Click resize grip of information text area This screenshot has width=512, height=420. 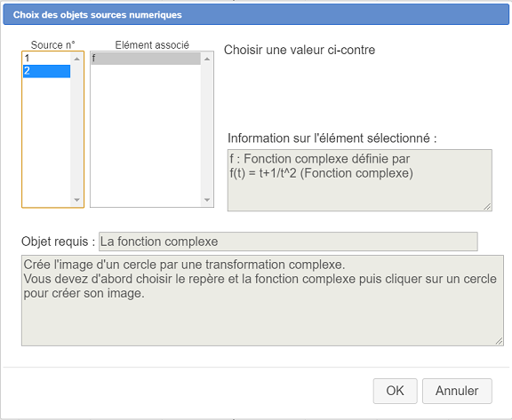(x=487, y=207)
